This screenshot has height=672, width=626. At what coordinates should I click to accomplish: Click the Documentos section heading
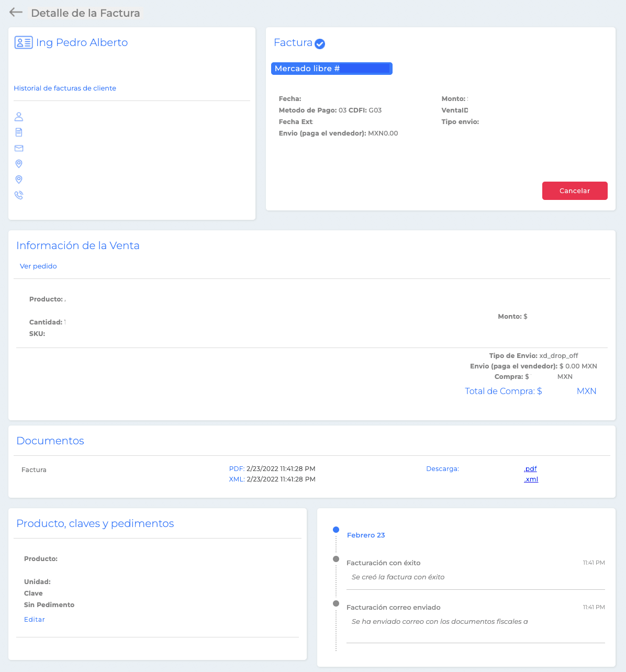50,441
